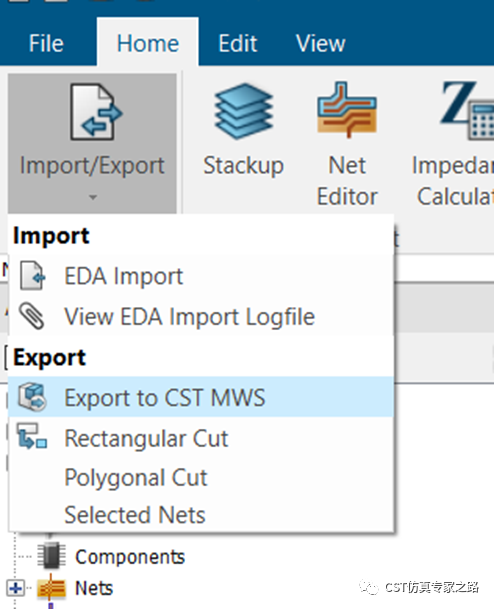Expand the Nets tree node
Viewport: 494px width, 609px height.
16,588
